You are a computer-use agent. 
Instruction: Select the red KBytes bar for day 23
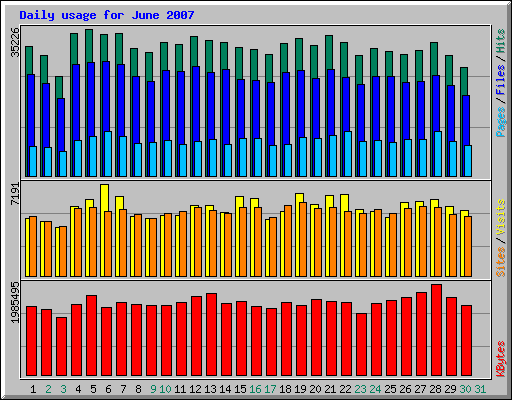[361, 345]
